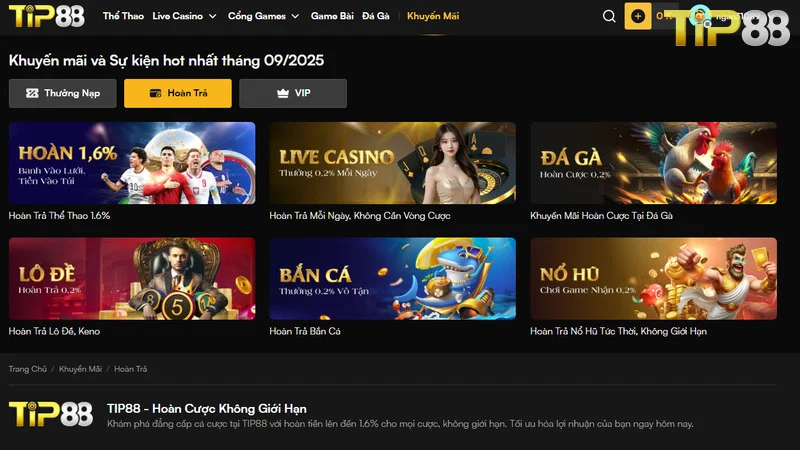The image size is (800, 450).
Task: Expand the Cổng Games dropdown arrow
Action: (x=295, y=16)
